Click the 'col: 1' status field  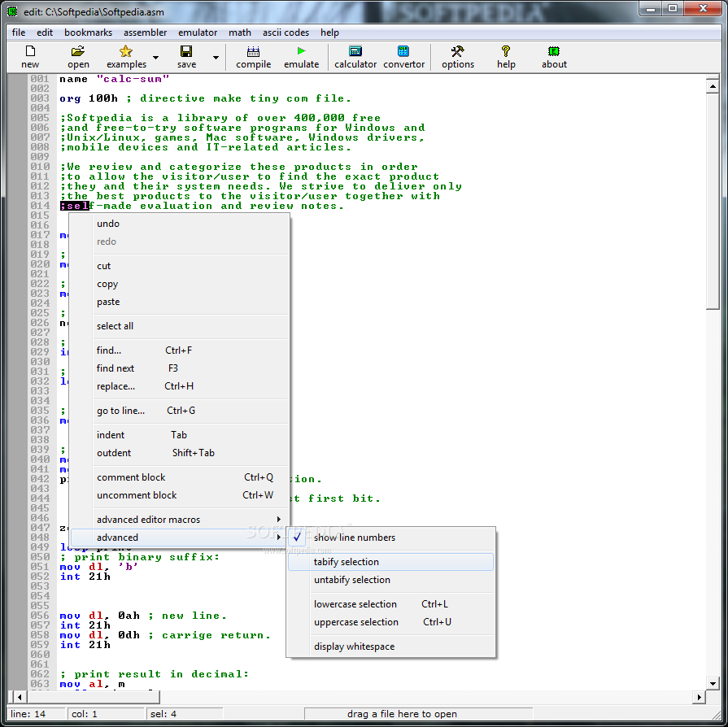(106, 714)
